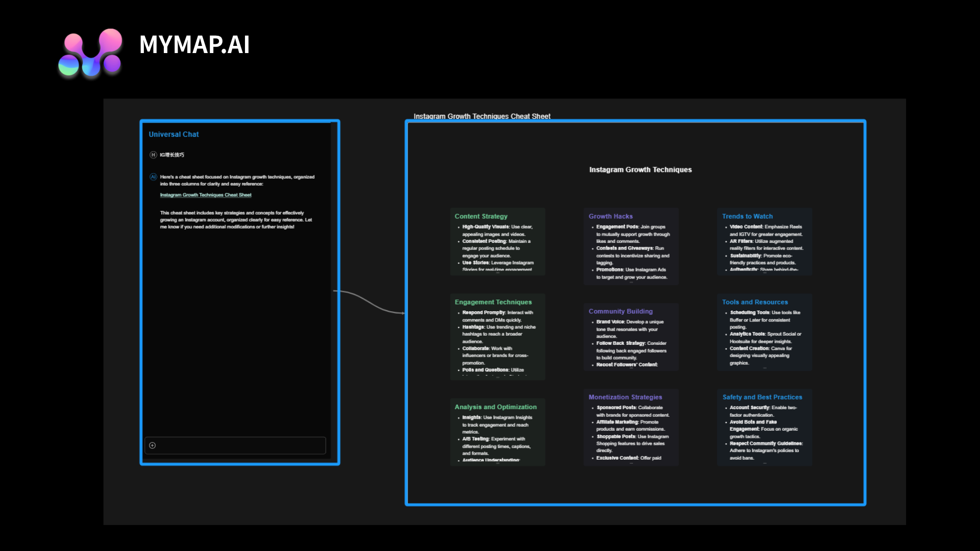Select the Trends to Watch card heading
Image resolution: width=980 pixels, height=551 pixels.
pyautogui.click(x=747, y=216)
